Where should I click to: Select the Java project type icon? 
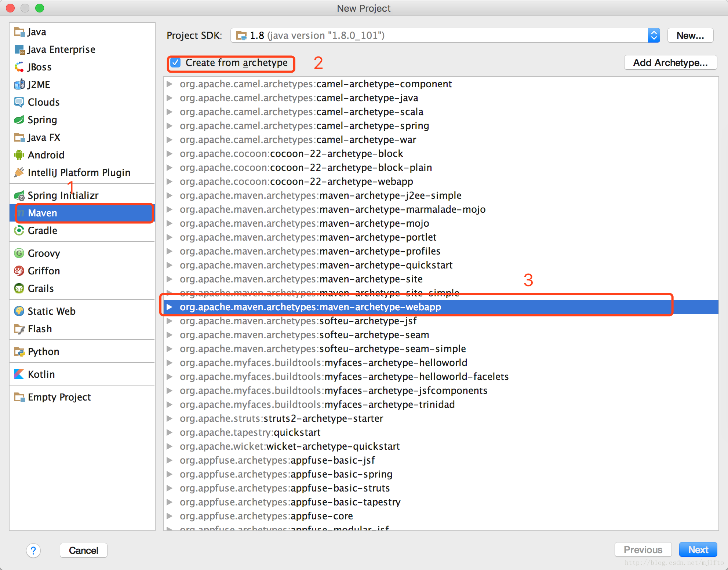point(19,32)
